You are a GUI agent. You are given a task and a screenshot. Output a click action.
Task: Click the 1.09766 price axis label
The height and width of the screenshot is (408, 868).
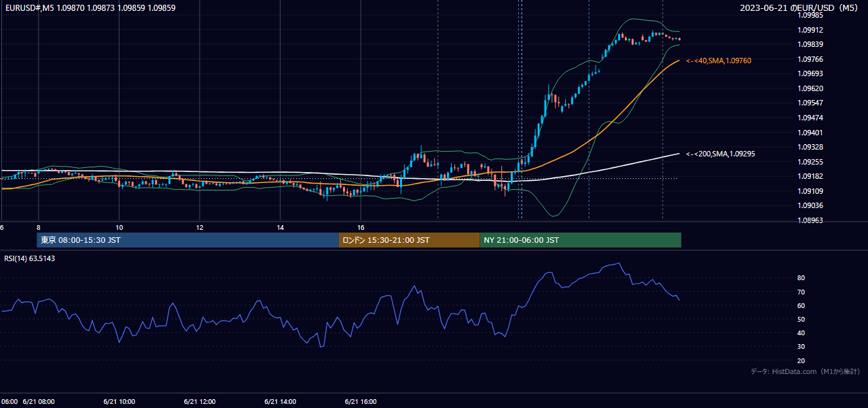(x=811, y=59)
